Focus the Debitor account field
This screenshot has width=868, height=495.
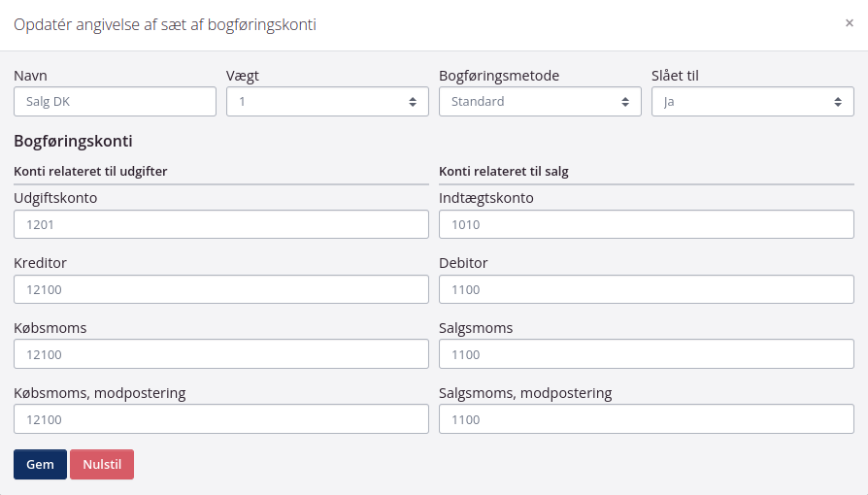pos(646,289)
